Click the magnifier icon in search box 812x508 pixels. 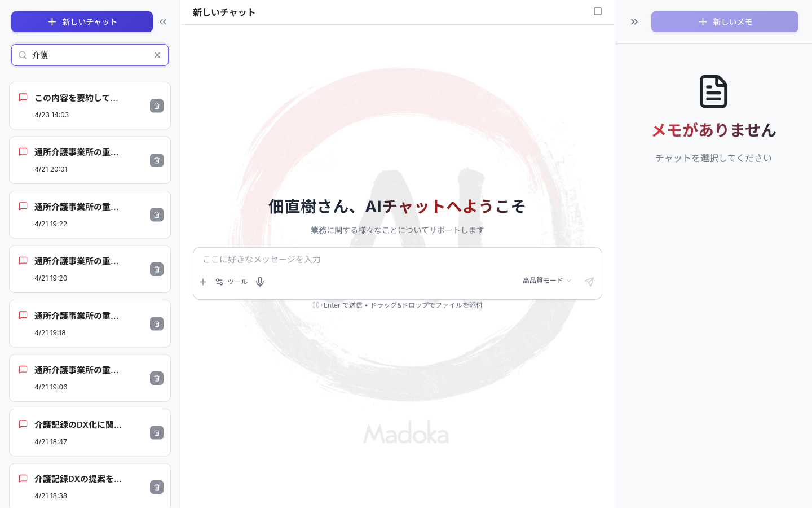click(x=23, y=55)
